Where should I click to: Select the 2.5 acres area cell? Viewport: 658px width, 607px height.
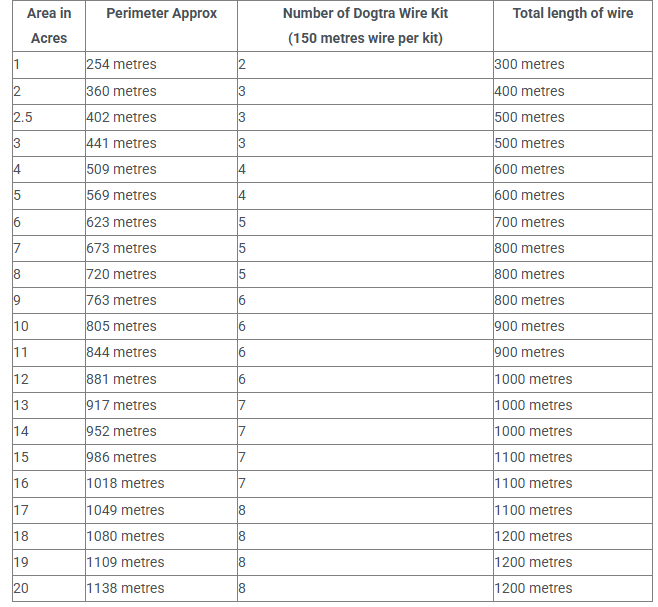pos(23,117)
